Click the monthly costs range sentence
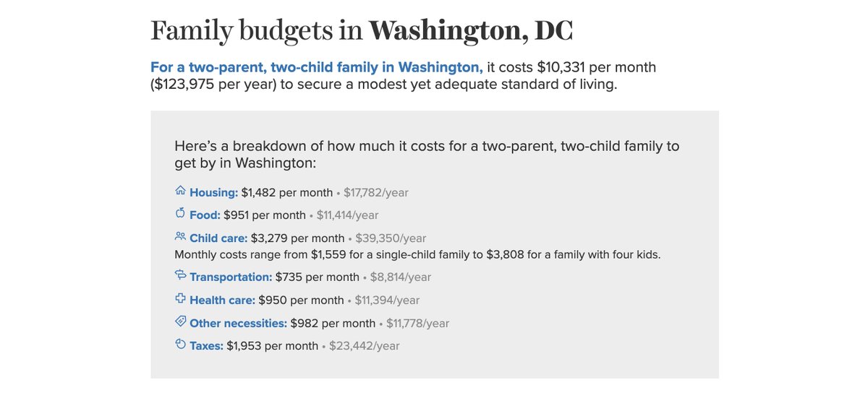The width and height of the screenshot is (868, 401). tap(417, 255)
